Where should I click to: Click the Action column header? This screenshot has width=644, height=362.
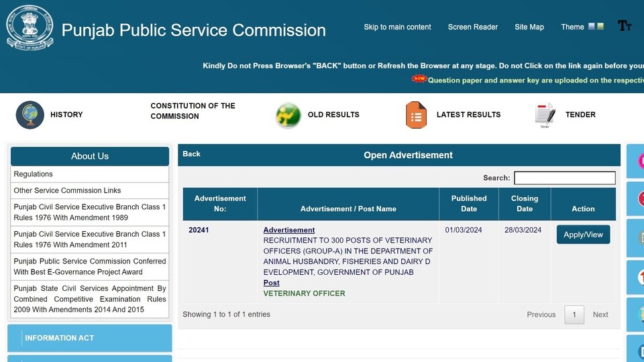tap(583, 204)
